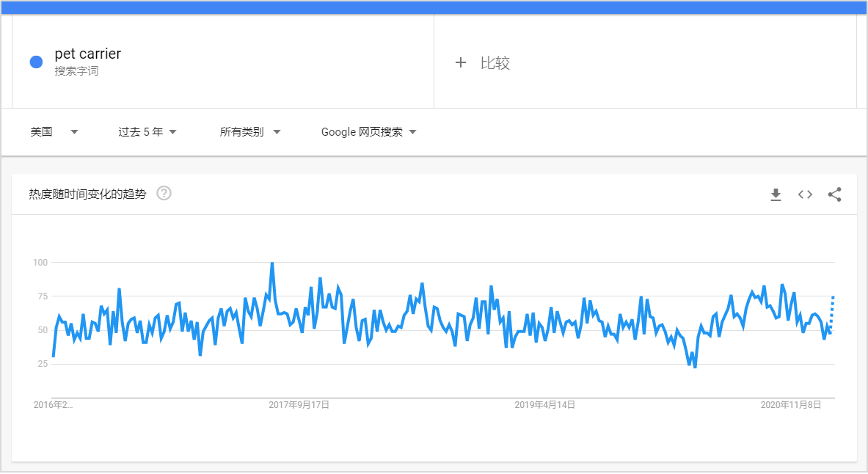Click the 搜索字词 label under pet carrier

pyautogui.click(x=76, y=71)
